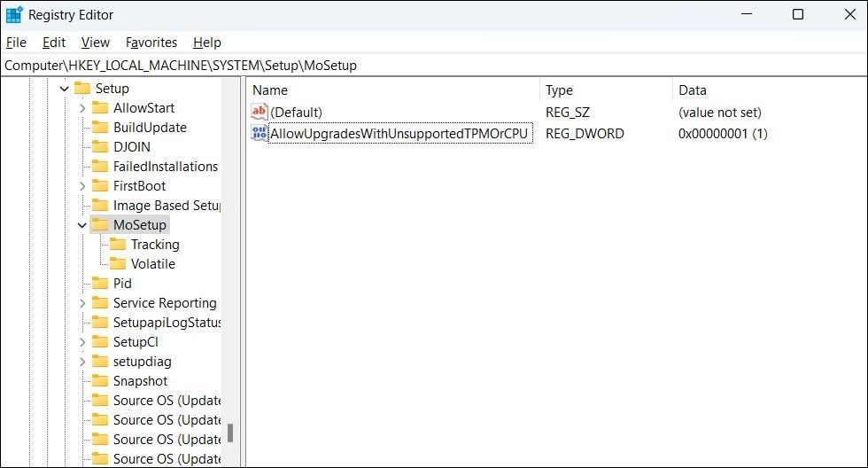Image resolution: width=868 pixels, height=468 pixels.
Task: Select the Snapshot key
Action: click(140, 381)
